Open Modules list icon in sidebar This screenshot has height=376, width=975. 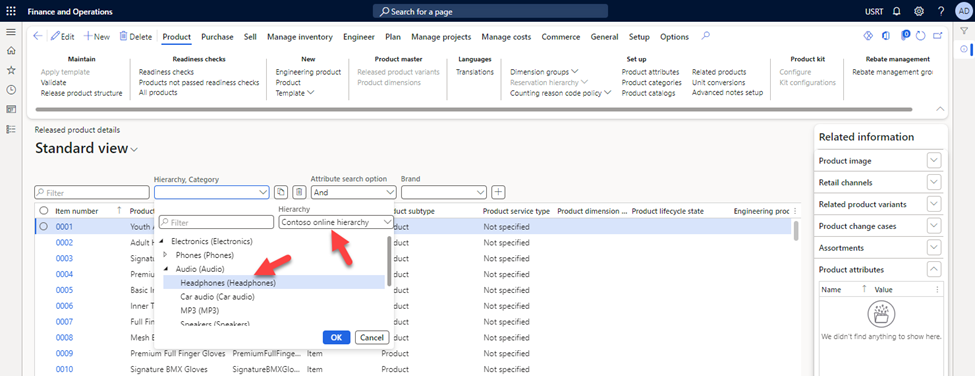click(x=11, y=129)
